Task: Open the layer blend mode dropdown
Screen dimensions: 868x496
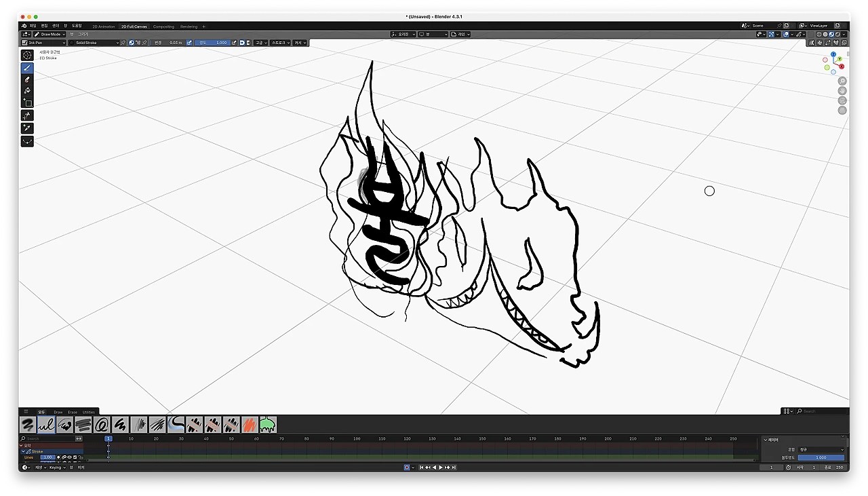Action: 822,450
